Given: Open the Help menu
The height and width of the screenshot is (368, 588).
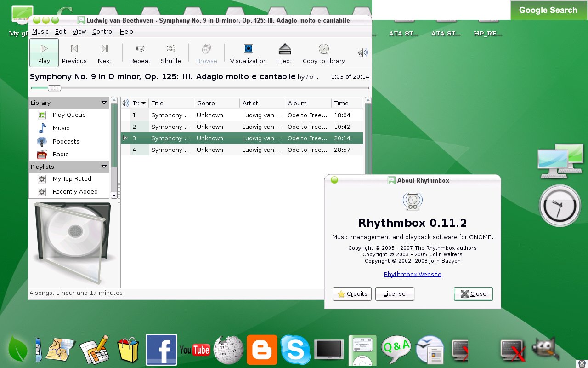Looking at the screenshot, I should coord(126,31).
